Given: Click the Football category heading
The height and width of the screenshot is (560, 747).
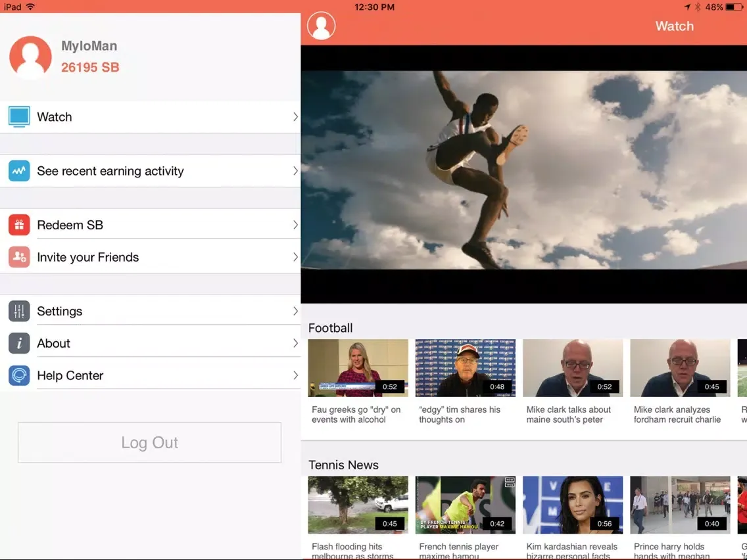Looking at the screenshot, I should [x=331, y=328].
